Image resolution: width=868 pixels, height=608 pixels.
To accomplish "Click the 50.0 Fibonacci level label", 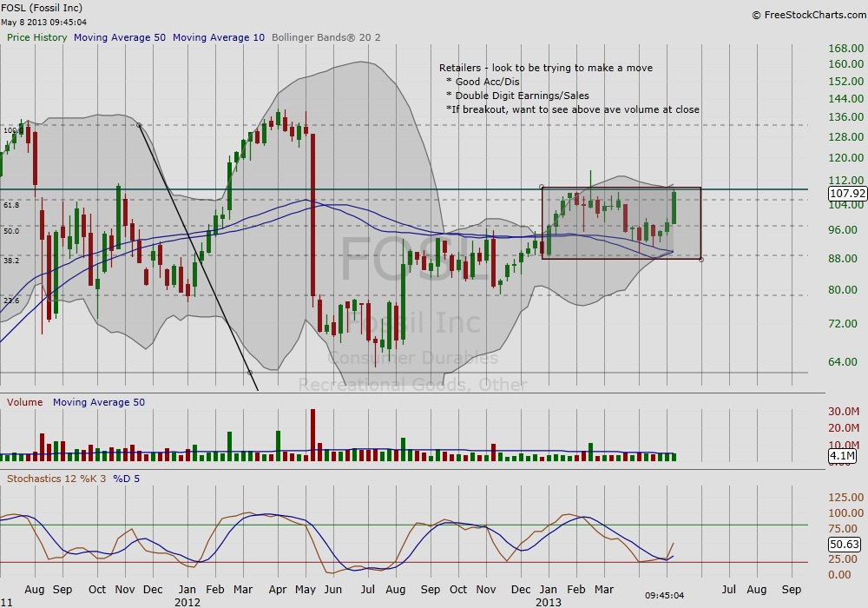I will click(11, 231).
